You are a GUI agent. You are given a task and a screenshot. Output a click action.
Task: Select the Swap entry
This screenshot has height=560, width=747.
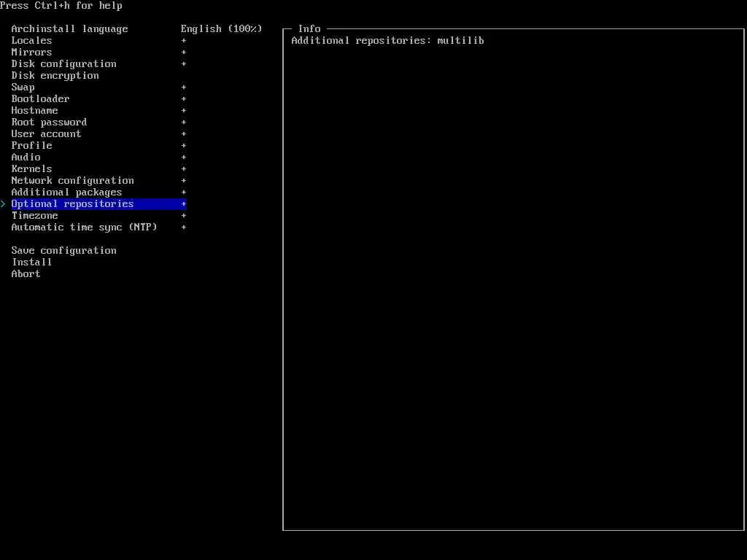[x=23, y=87]
